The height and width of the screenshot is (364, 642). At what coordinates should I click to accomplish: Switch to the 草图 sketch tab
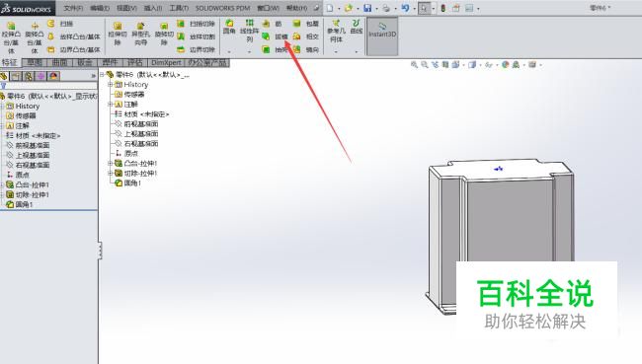point(35,62)
